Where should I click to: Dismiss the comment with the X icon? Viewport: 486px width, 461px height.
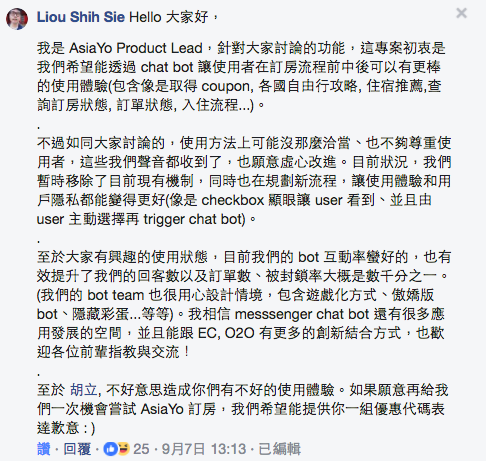(462, 13)
